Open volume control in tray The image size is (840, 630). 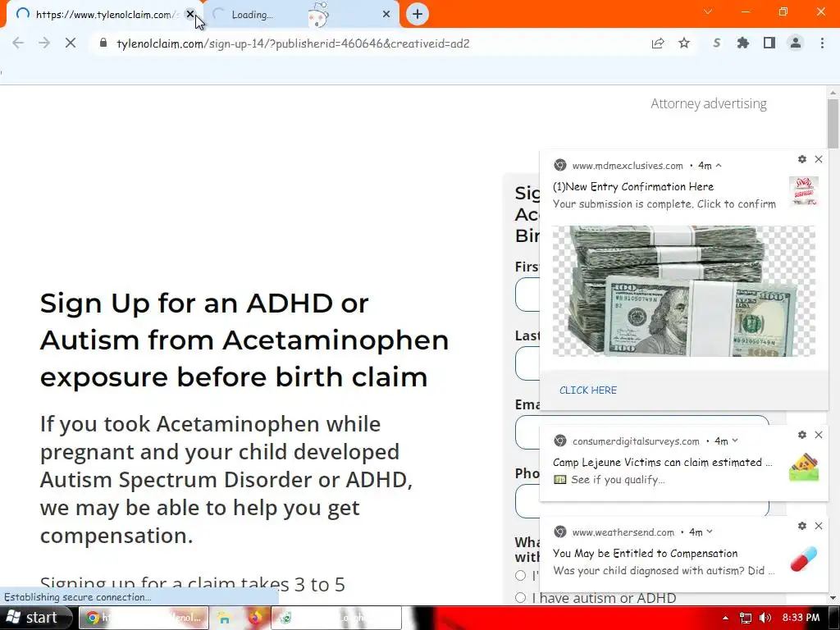[x=765, y=618]
